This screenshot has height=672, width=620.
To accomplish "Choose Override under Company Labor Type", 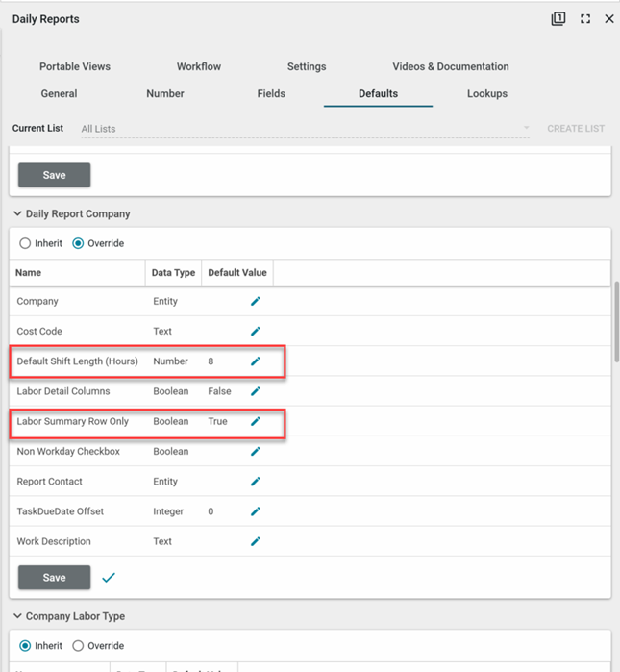I will point(79,646).
